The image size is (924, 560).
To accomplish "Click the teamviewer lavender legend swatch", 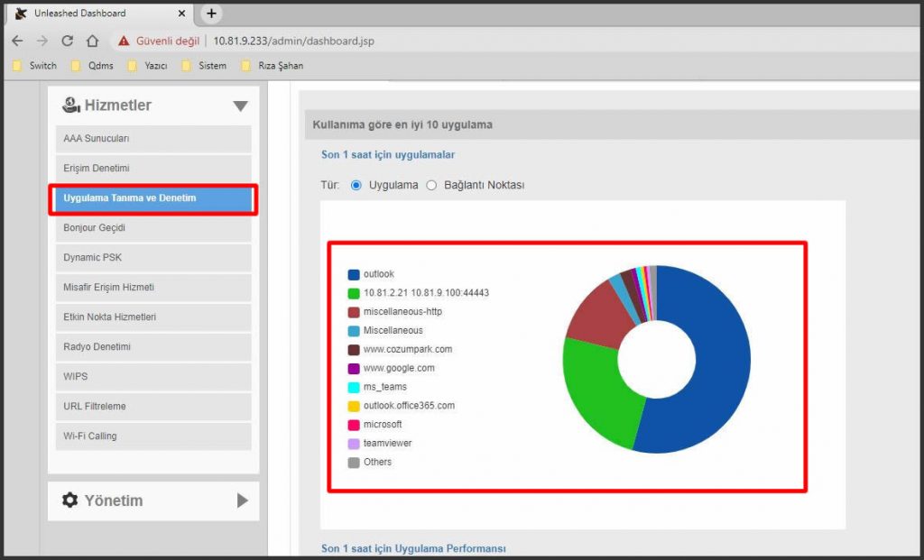I will [x=354, y=444].
